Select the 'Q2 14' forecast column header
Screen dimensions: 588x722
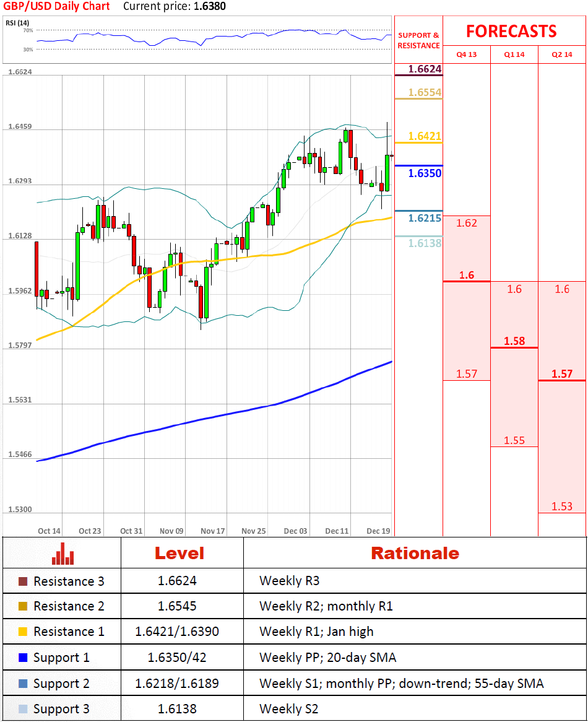[x=562, y=54]
